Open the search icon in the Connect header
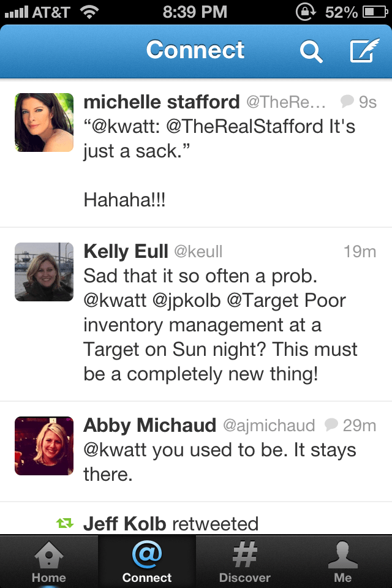Image resolution: width=392 pixels, height=588 pixels. (312, 51)
